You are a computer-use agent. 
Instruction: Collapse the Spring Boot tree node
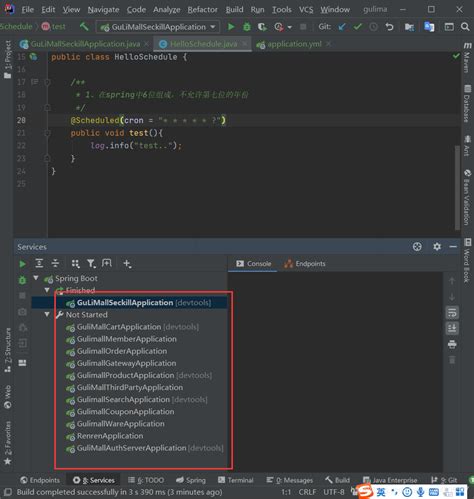pyautogui.click(x=36, y=278)
